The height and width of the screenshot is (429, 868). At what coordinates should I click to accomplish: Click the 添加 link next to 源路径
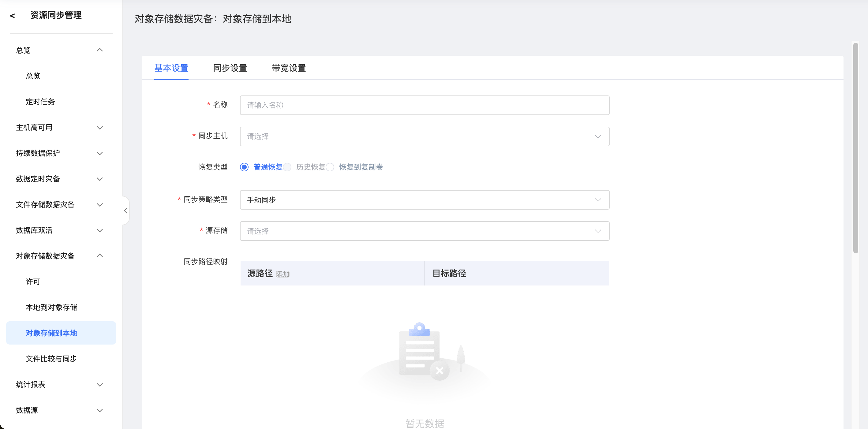click(283, 274)
